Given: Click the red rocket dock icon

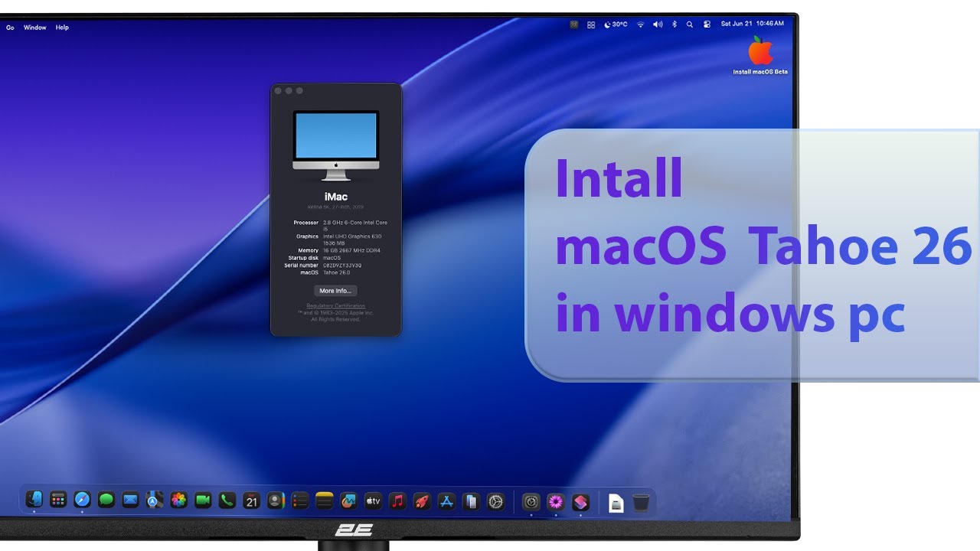Looking at the screenshot, I should (422, 501).
